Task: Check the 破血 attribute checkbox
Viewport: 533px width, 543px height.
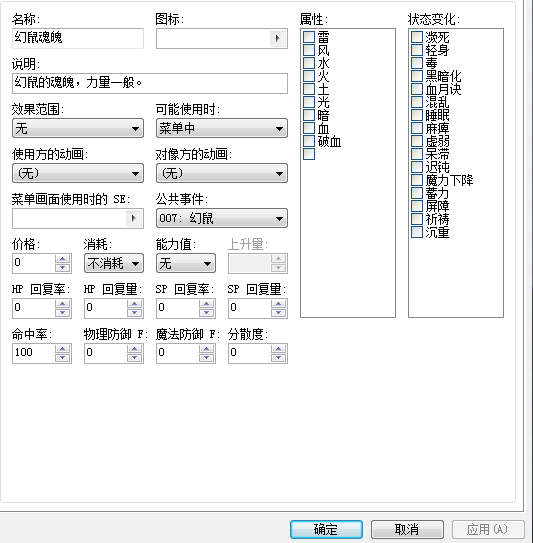Action: pyautogui.click(x=309, y=141)
